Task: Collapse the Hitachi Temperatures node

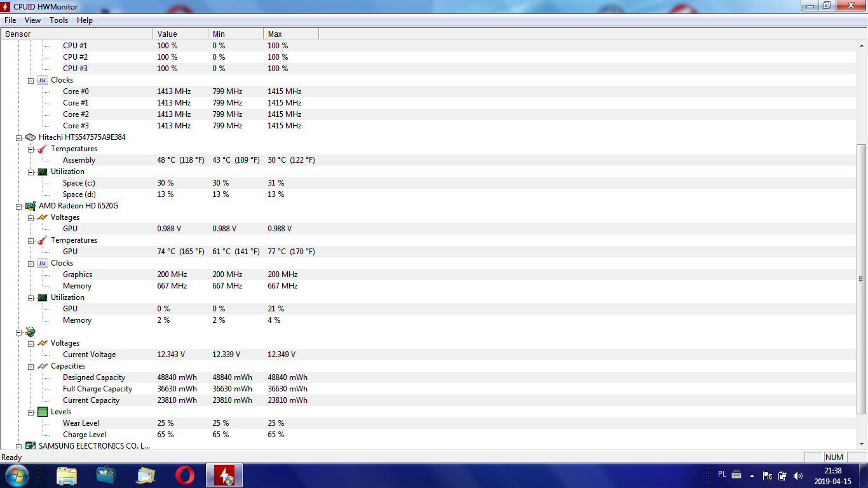Action: click(31, 149)
